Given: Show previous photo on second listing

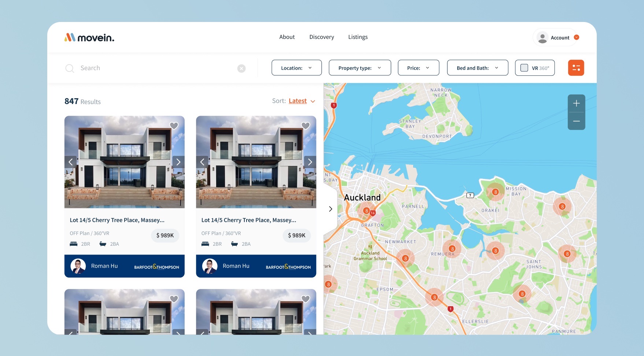Looking at the screenshot, I should [x=202, y=162].
